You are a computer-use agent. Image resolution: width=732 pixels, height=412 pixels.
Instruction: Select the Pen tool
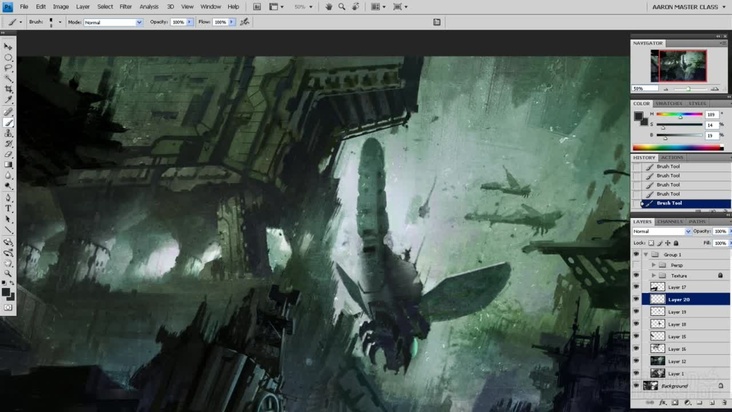(8, 198)
